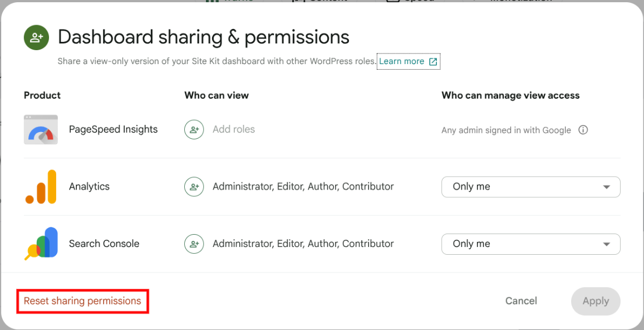The width and height of the screenshot is (644, 330).
Task: Click the add roles icon for PageSpeed Insights
Action: click(194, 129)
